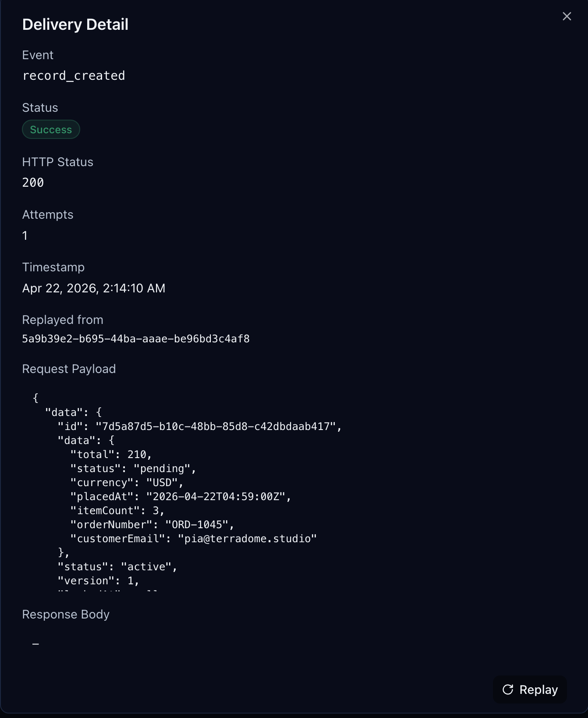Click the Response Body label
588x718 pixels.
coord(66,615)
